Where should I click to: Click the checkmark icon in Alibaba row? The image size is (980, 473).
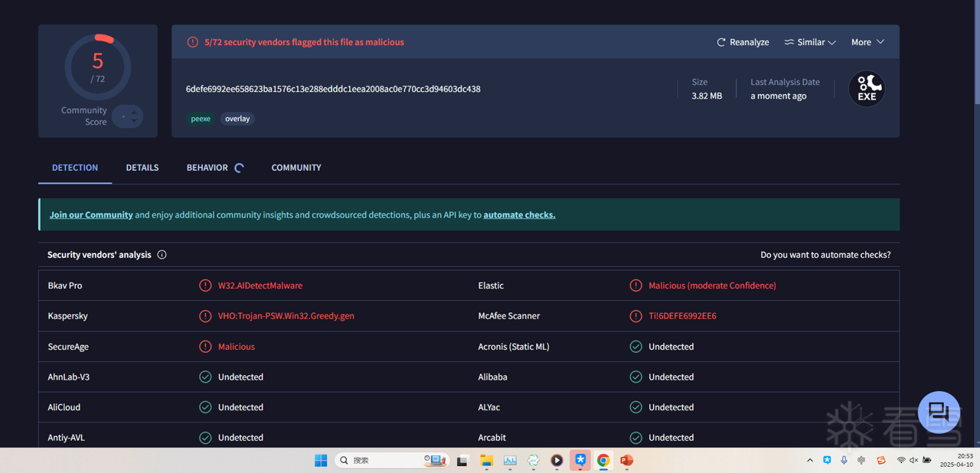click(x=635, y=377)
